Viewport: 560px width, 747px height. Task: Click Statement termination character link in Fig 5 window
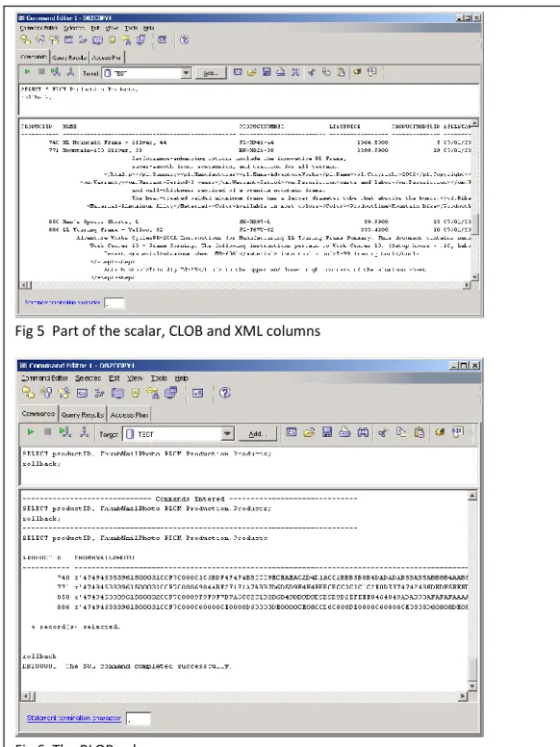pos(63,302)
